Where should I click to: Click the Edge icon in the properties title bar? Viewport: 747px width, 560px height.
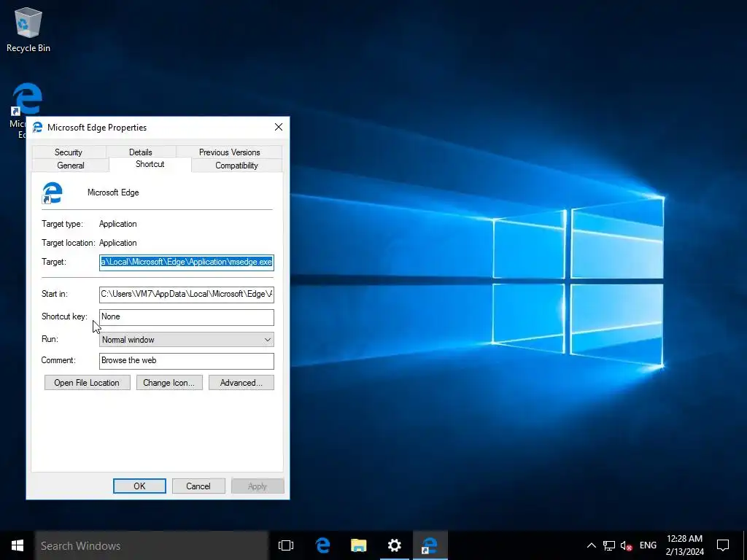pyautogui.click(x=37, y=127)
